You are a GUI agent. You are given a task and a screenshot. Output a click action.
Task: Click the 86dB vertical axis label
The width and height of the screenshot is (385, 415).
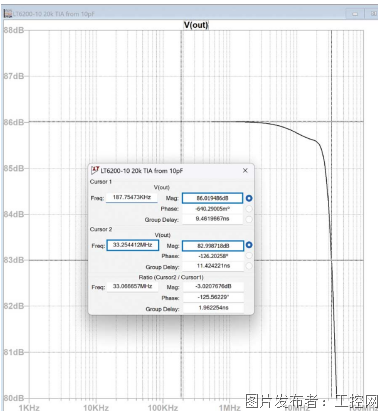pos(14,122)
